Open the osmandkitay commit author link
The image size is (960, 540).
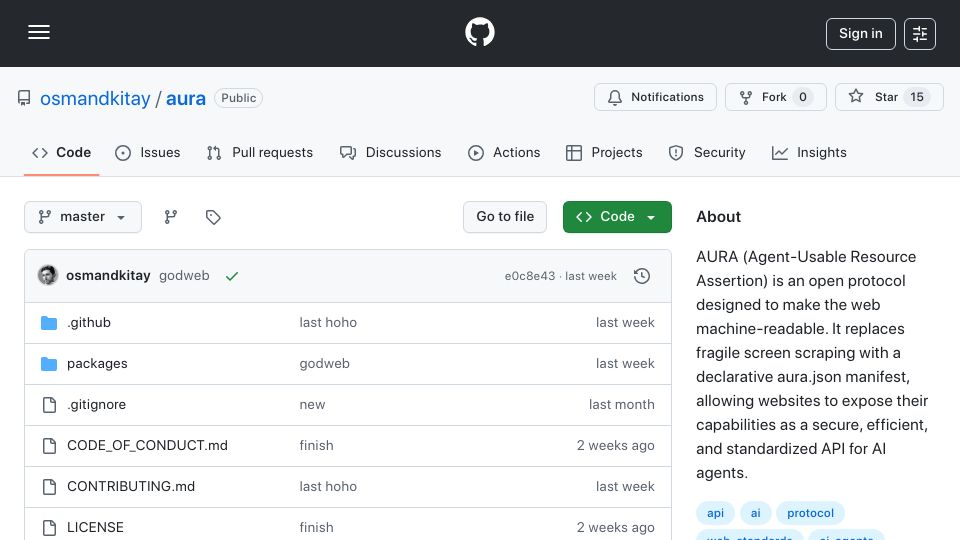point(108,276)
